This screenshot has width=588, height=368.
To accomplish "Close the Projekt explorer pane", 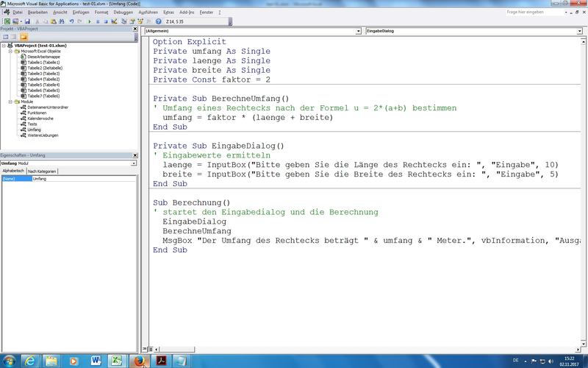I will pyautogui.click(x=135, y=29).
